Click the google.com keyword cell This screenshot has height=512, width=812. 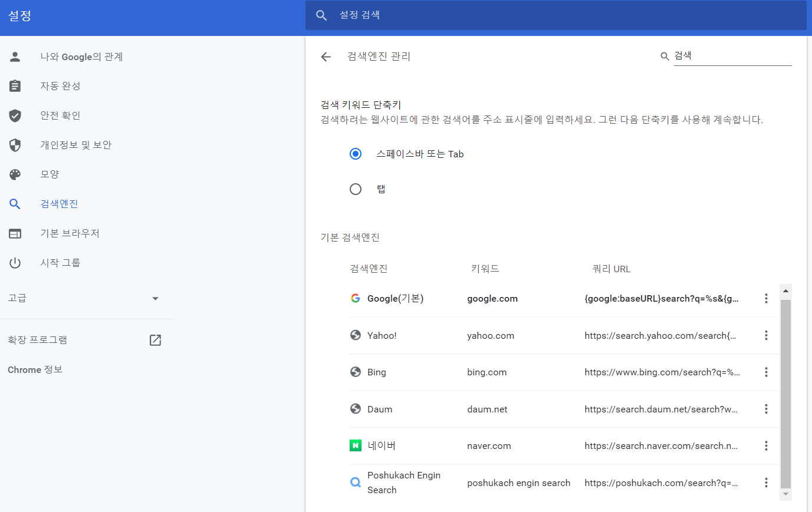(x=492, y=299)
